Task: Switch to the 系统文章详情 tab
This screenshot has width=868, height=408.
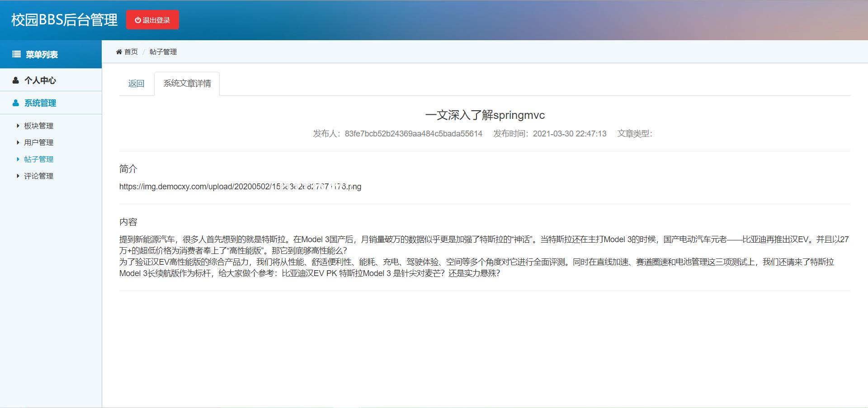Action: tap(187, 83)
